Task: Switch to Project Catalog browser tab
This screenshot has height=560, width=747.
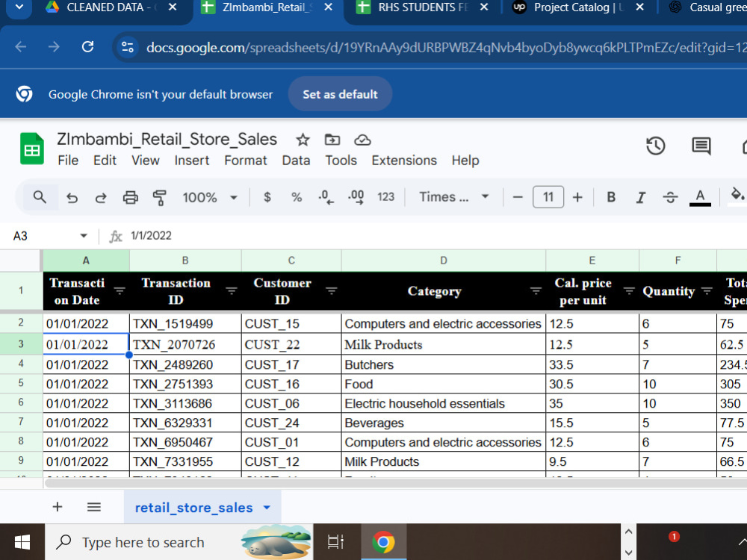Action: coord(578,8)
